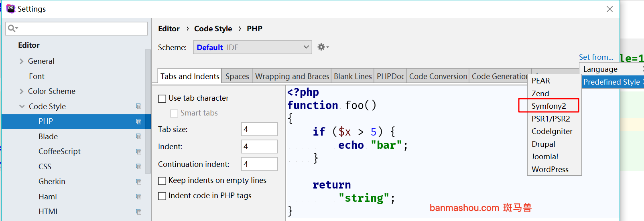
Task: Click Editor breadcrumb
Action: 169,28
